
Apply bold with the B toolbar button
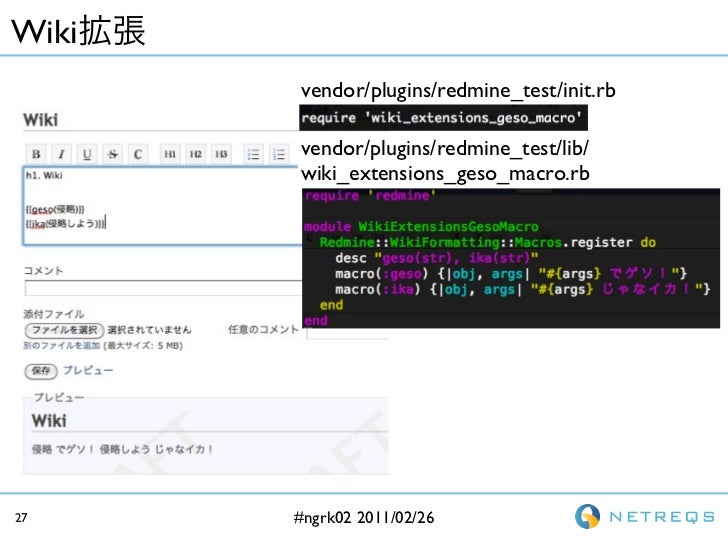click(36, 154)
